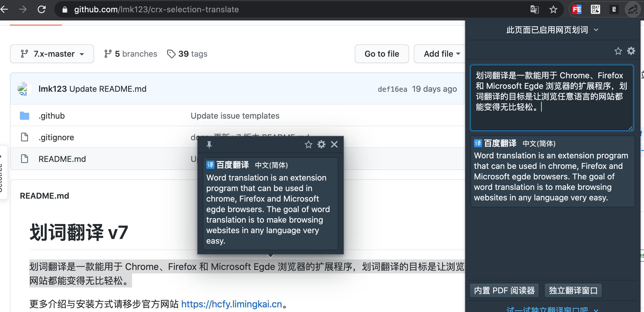Open the browser's translate page icon

tap(534, 9)
